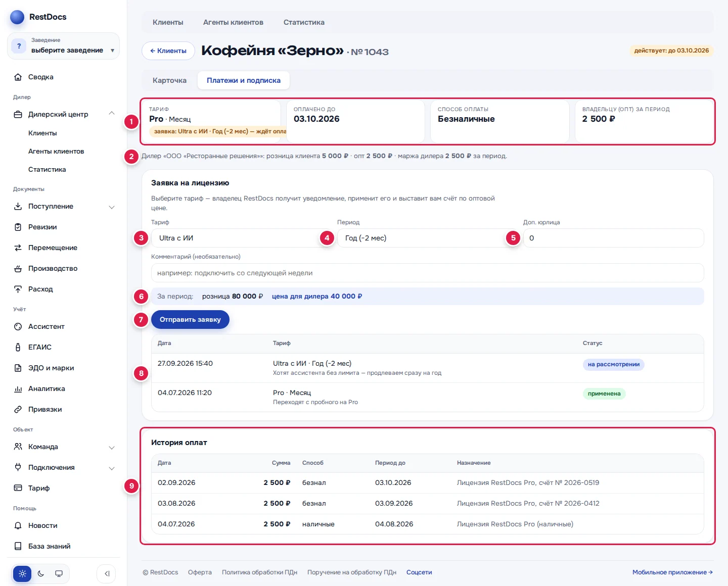Collapse the sidebar panel
The image size is (728, 586).
click(x=107, y=574)
